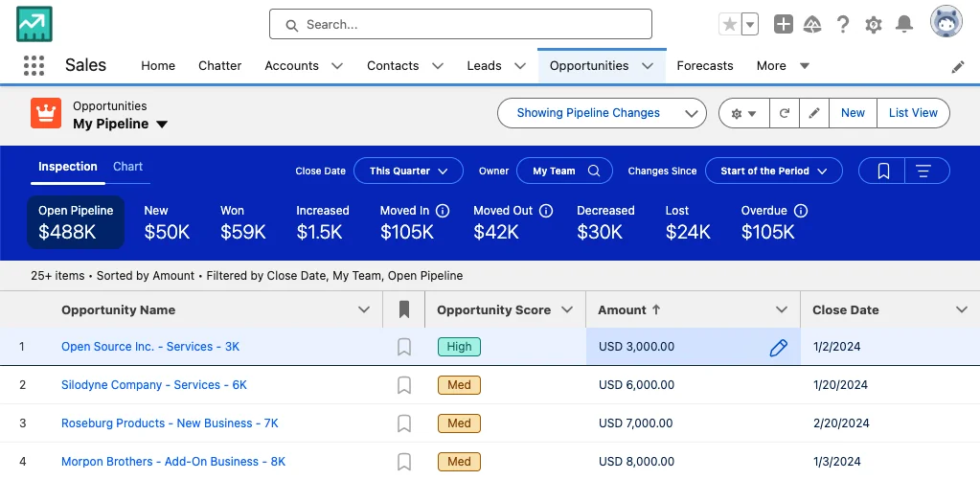This screenshot has width=980, height=480.
Task: Click the global Search field
Action: point(461,24)
